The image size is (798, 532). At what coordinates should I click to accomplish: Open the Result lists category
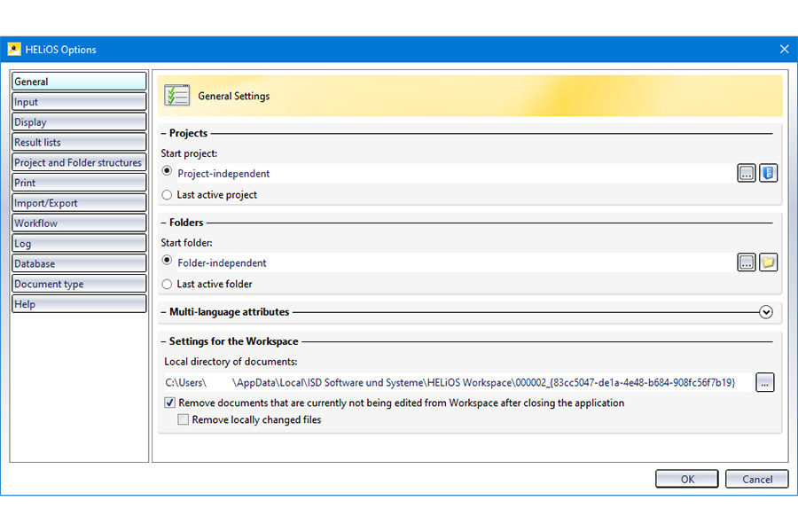tap(79, 142)
